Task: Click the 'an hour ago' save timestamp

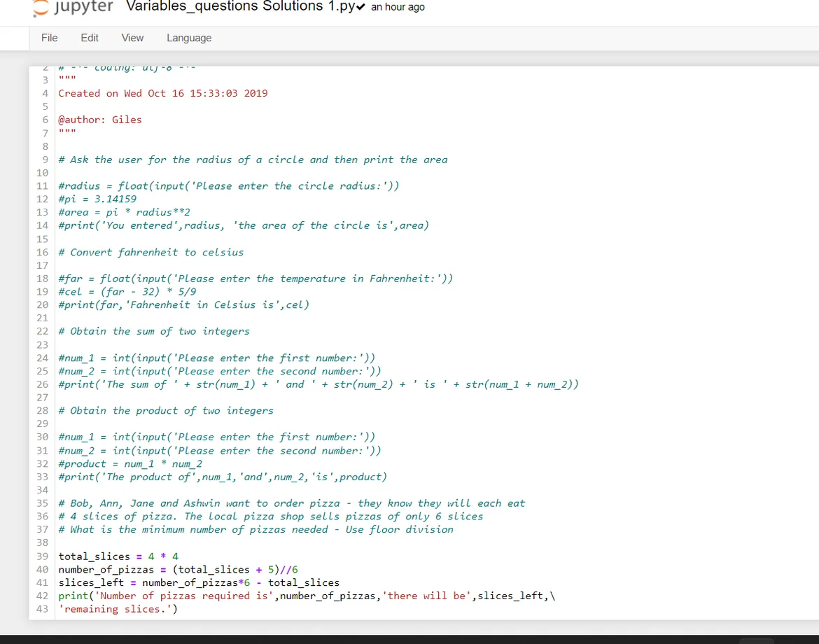Action: click(x=398, y=7)
